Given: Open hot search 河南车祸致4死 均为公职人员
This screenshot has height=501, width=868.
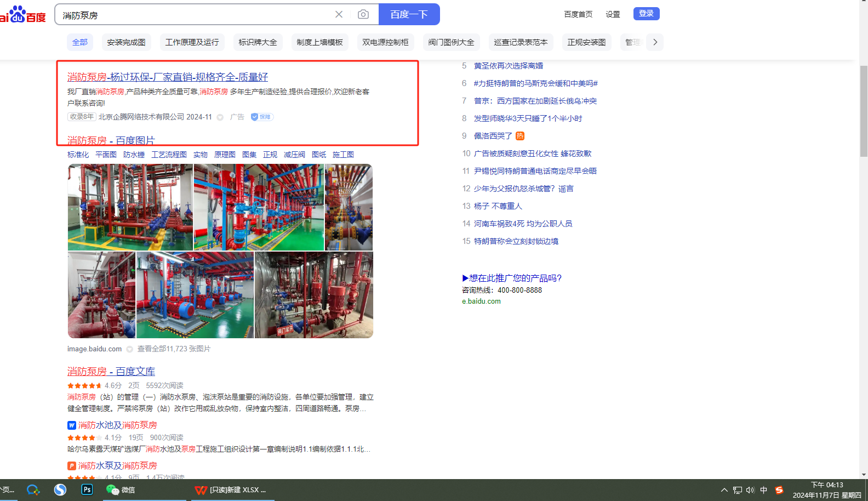Looking at the screenshot, I should (x=523, y=224).
